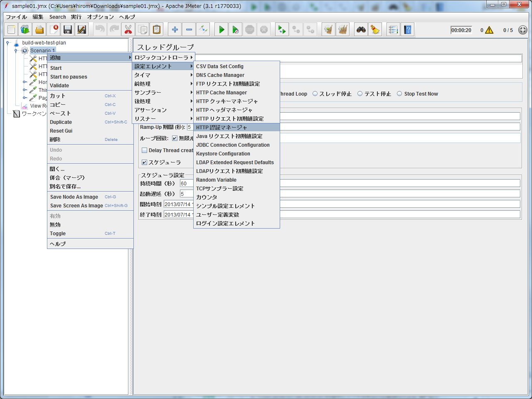Image resolution: width=532 pixels, height=399 pixels.
Task: Open the Search menu
Action: coord(58,17)
